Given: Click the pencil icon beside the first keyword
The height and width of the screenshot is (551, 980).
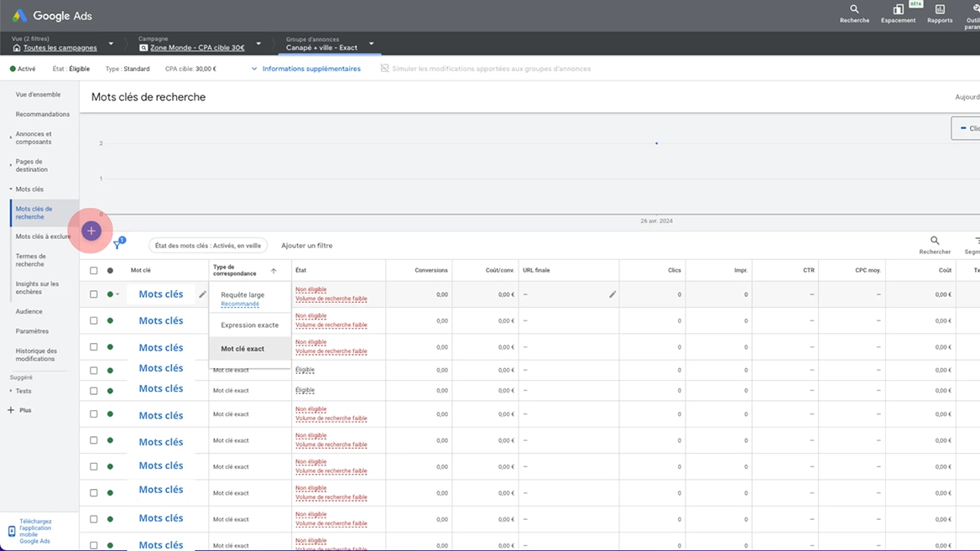Looking at the screenshot, I should click(202, 294).
